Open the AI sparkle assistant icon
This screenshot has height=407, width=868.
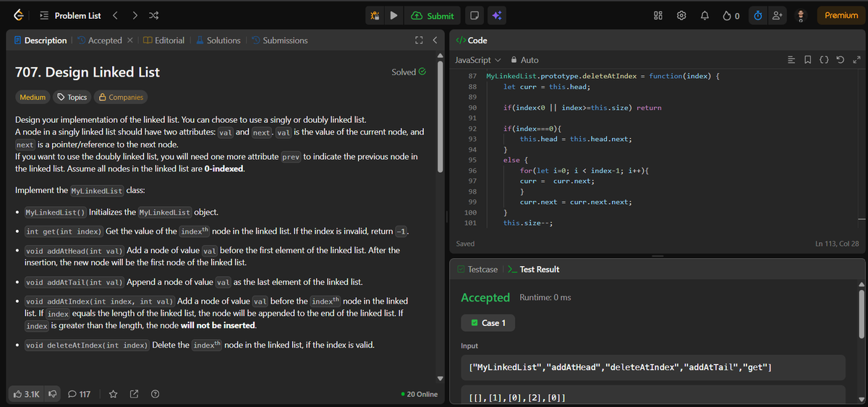[496, 15]
